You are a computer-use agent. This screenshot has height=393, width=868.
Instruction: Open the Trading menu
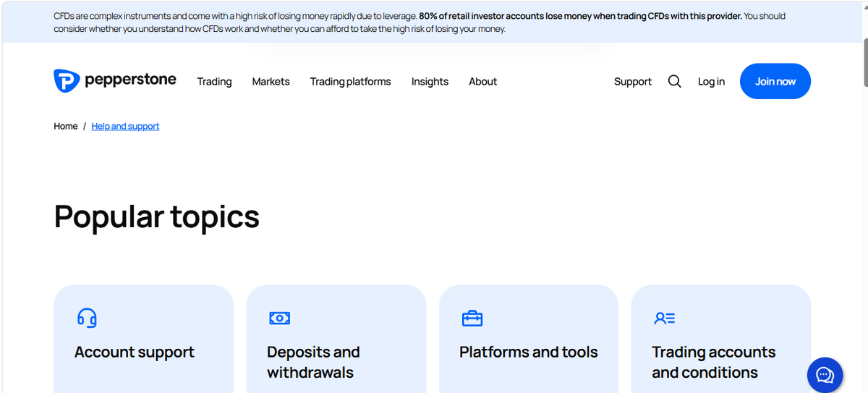coord(214,82)
